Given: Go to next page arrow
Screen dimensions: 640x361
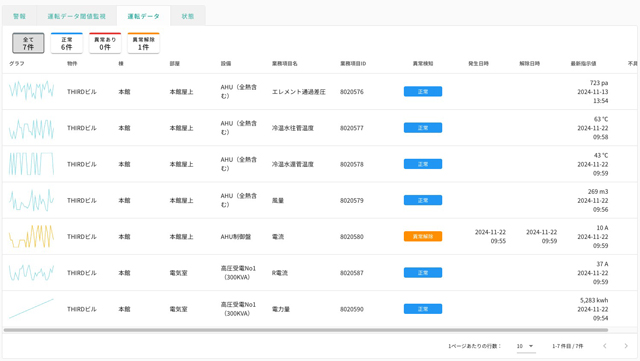Looking at the screenshot, I should pos(626,346).
